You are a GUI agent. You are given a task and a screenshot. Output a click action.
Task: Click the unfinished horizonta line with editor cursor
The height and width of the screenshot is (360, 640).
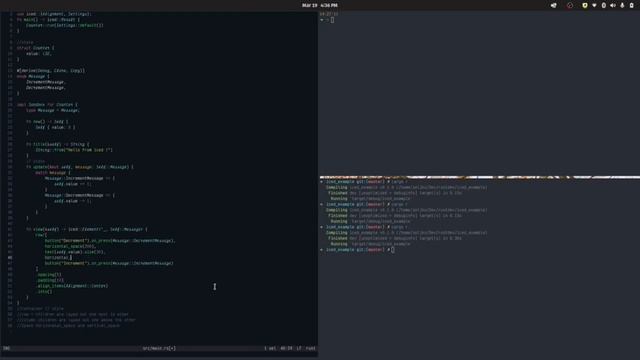tap(58, 258)
